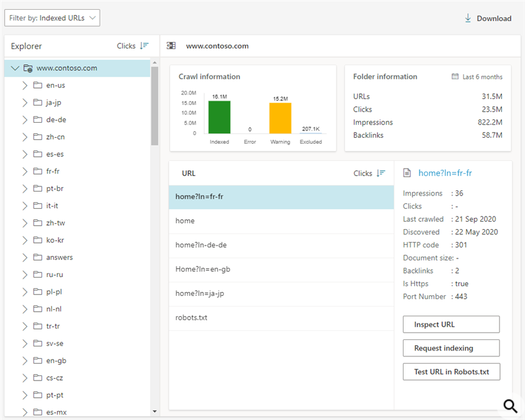Click the yellow Warning bar in chart

click(280, 118)
